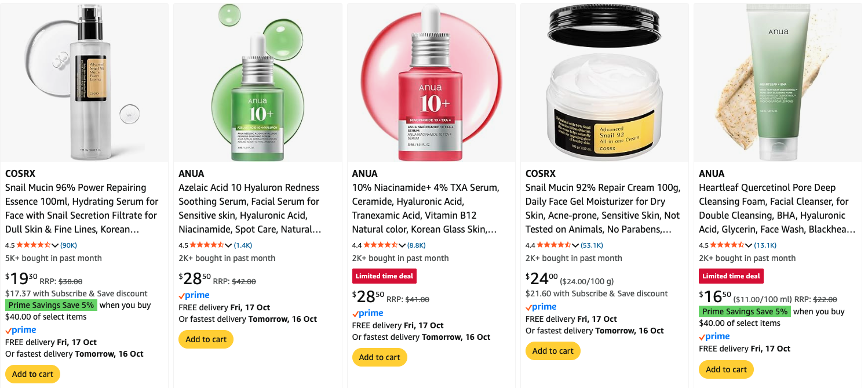Click the Snail 92 All in one Cream image
Screen dimensions: 868x388
[604, 83]
